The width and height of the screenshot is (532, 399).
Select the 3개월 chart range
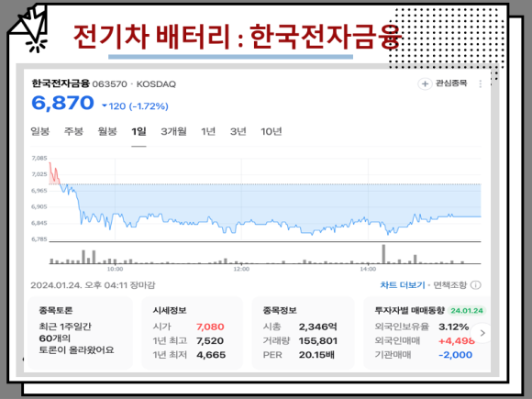tap(173, 131)
